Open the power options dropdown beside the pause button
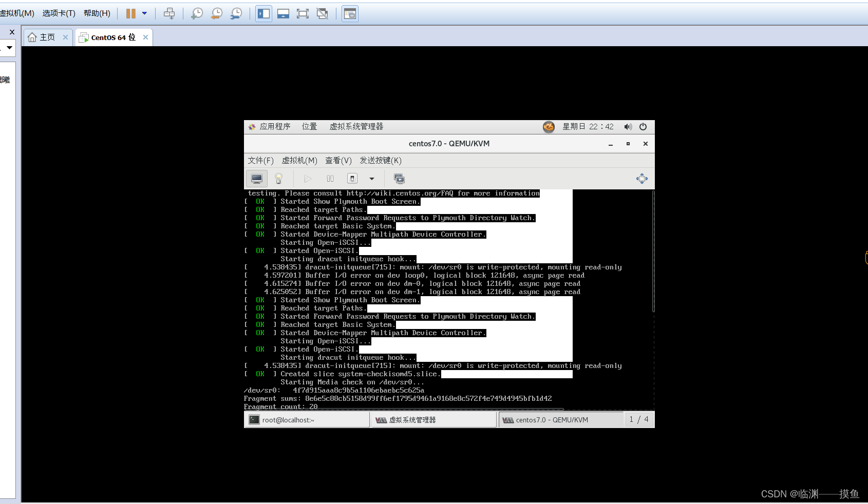Viewport: 868px width, 504px height. (x=144, y=13)
